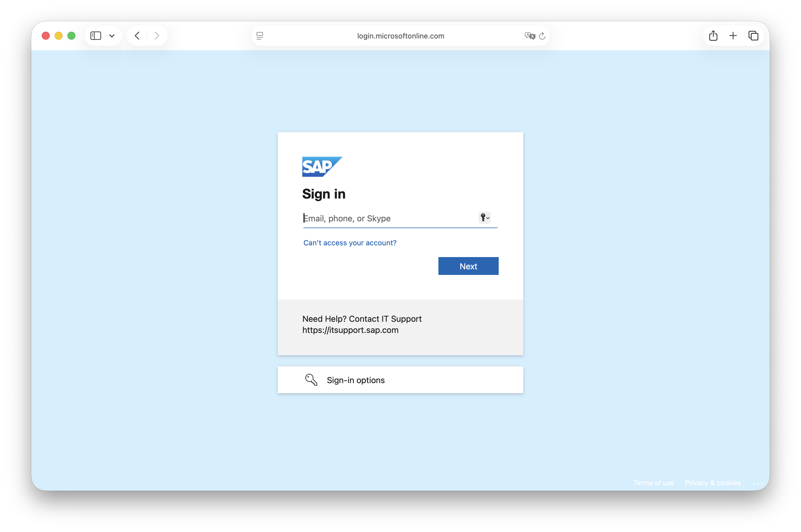Click "Can't access your account?" link
The height and width of the screenshot is (532, 801).
click(x=349, y=243)
